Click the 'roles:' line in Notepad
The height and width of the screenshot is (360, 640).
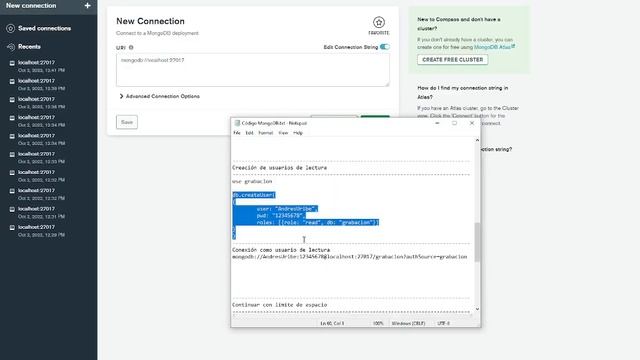[x=318, y=222]
